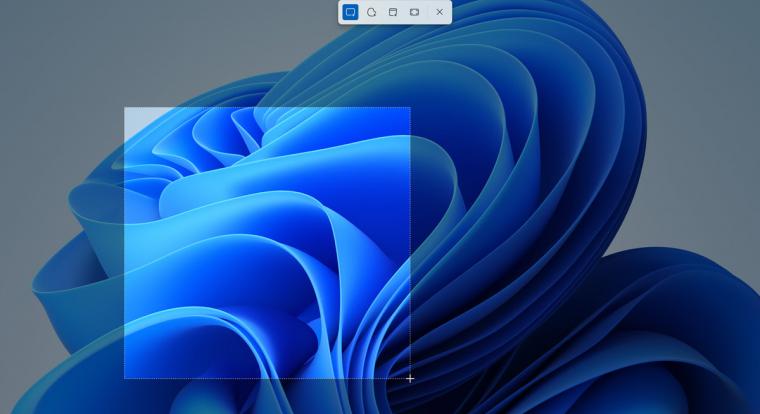Click the dimmed area below the selection
Screen dimensions: 760x414
coord(267,398)
